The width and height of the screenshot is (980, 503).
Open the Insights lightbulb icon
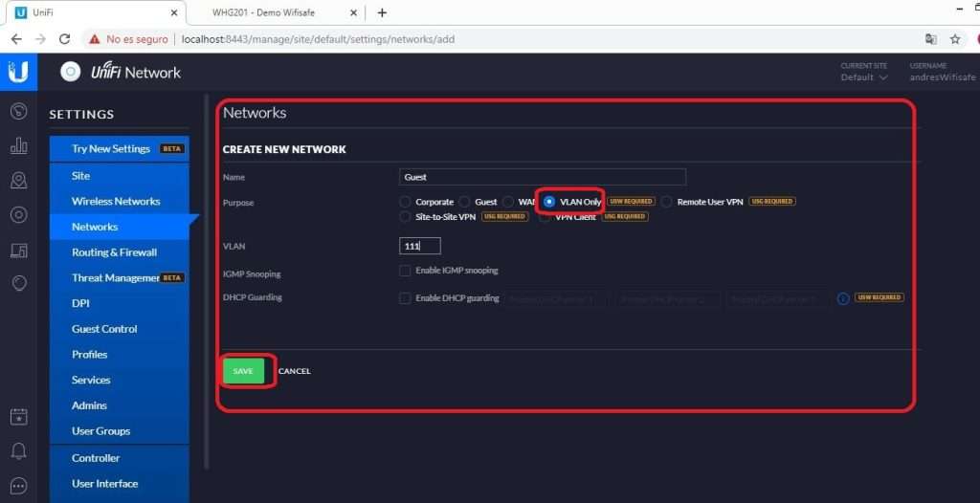pyautogui.click(x=18, y=284)
